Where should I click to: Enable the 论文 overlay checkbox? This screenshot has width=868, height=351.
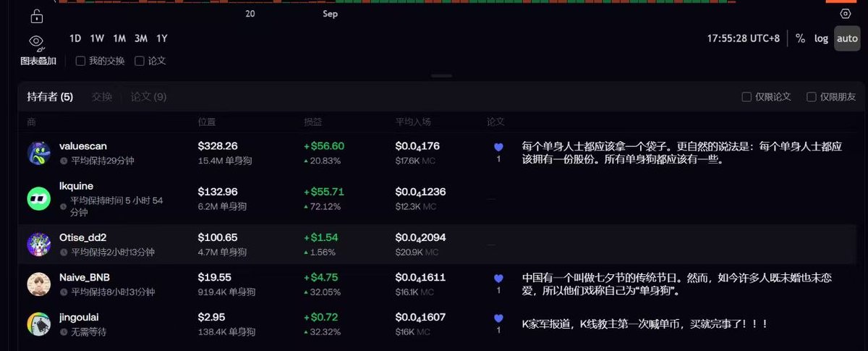pos(140,61)
